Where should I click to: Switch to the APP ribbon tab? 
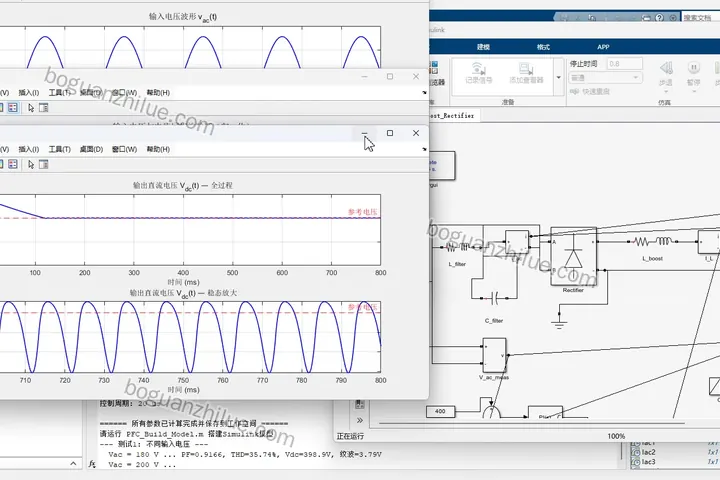[603, 47]
